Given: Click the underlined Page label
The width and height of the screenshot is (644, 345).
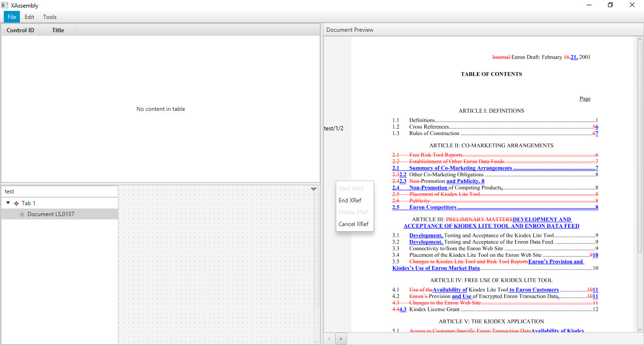Looking at the screenshot, I should 585,99.
